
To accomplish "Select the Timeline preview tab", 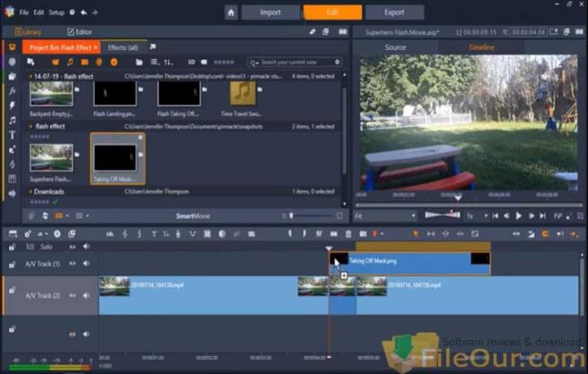I will click(x=481, y=48).
